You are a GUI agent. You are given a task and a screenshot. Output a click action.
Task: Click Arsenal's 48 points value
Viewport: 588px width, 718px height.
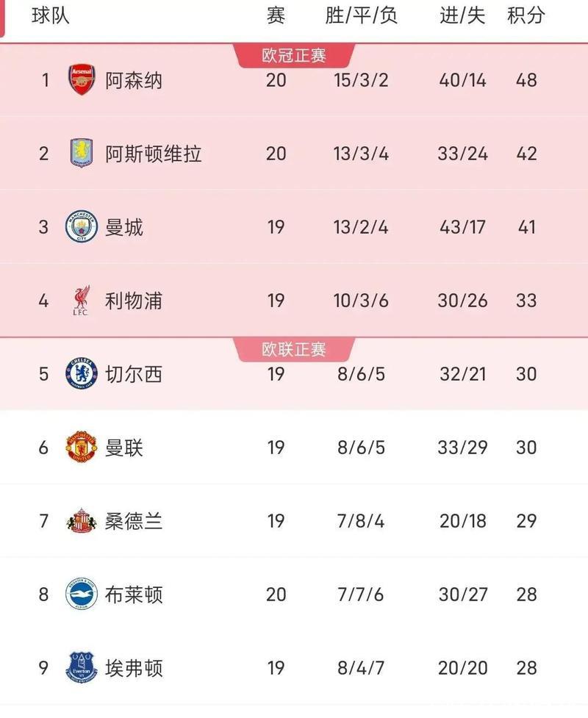click(x=526, y=79)
